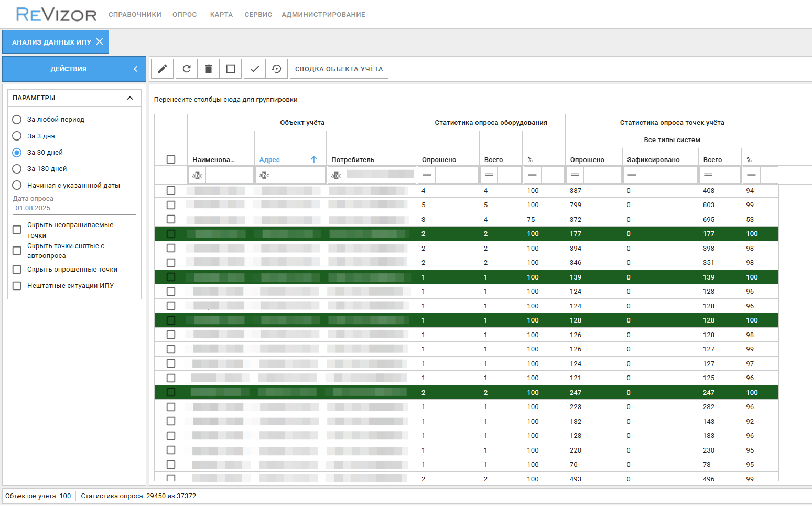Click the Сводка объекта учёта button

pyautogui.click(x=339, y=69)
